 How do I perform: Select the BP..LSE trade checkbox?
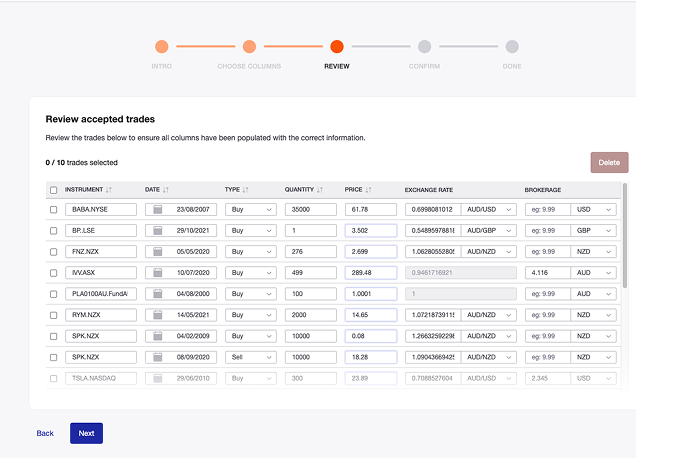point(53,231)
